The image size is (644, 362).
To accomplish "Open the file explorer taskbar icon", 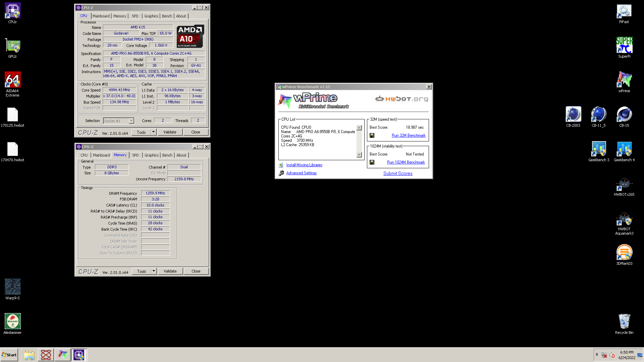I will [x=29, y=355].
